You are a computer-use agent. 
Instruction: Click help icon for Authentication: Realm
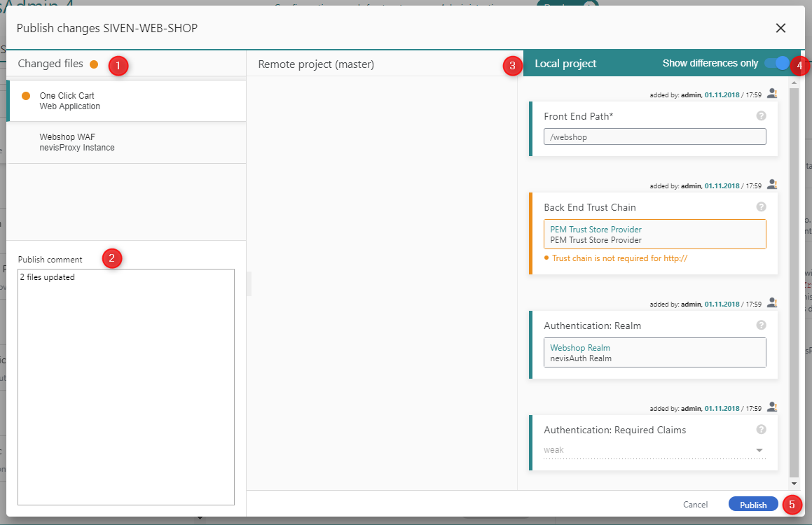(x=762, y=325)
